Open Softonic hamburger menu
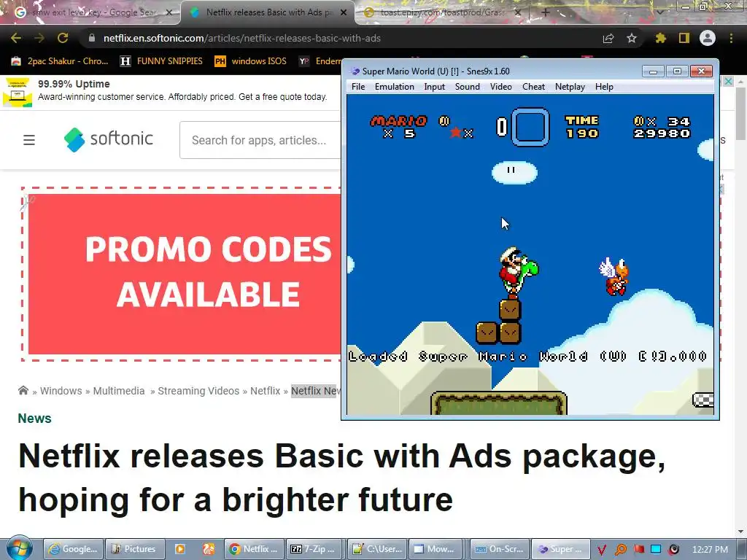747x560 pixels. tap(29, 140)
